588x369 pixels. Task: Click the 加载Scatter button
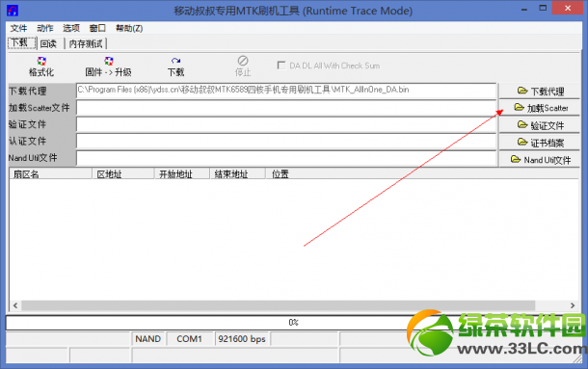coord(540,108)
